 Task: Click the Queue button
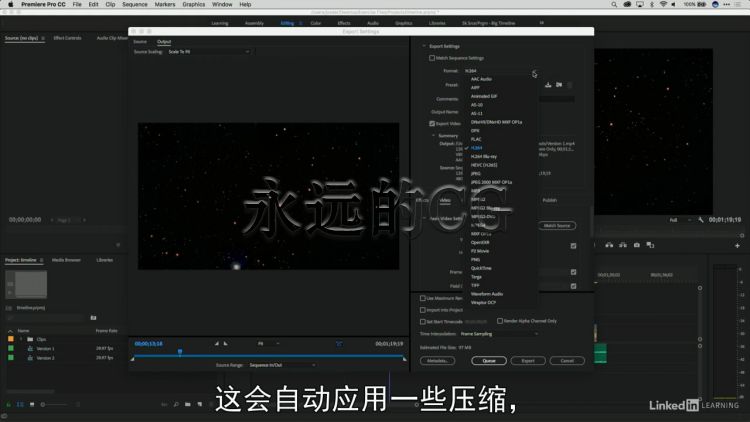pos(488,361)
